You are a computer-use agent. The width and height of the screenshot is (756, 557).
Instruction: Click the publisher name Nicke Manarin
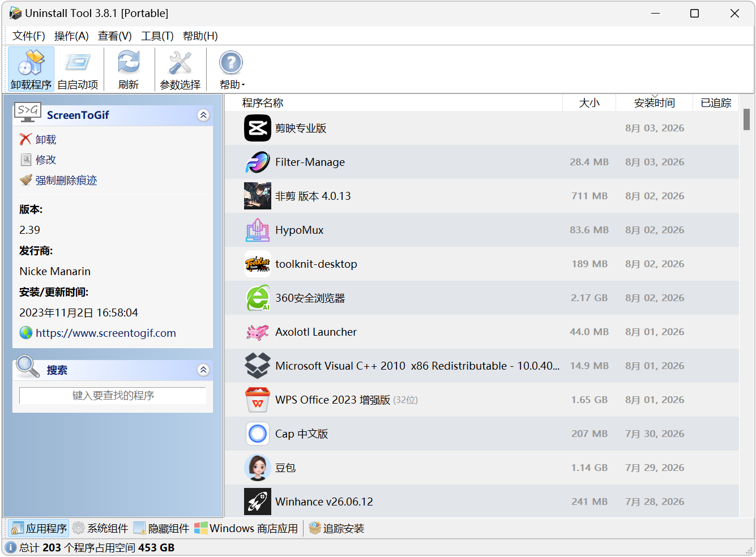coord(55,272)
